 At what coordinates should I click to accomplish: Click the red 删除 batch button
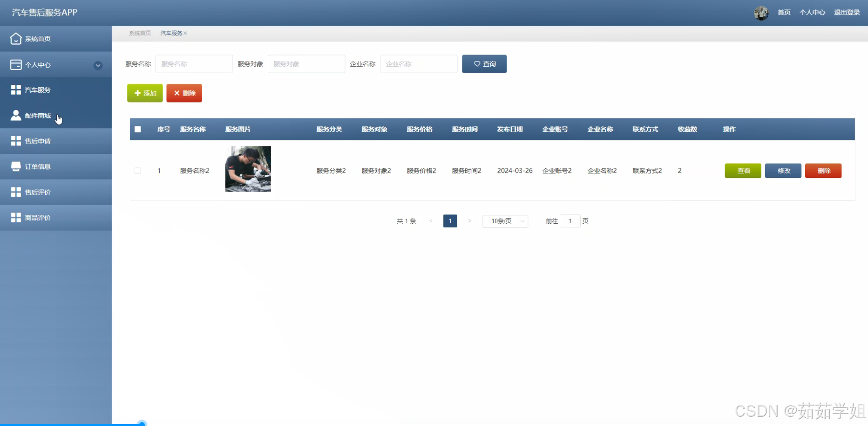tap(184, 93)
